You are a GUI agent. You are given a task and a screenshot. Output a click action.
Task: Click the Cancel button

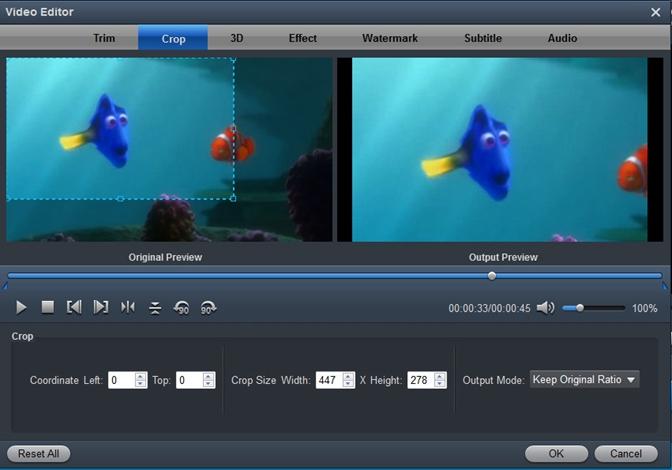pos(626,453)
